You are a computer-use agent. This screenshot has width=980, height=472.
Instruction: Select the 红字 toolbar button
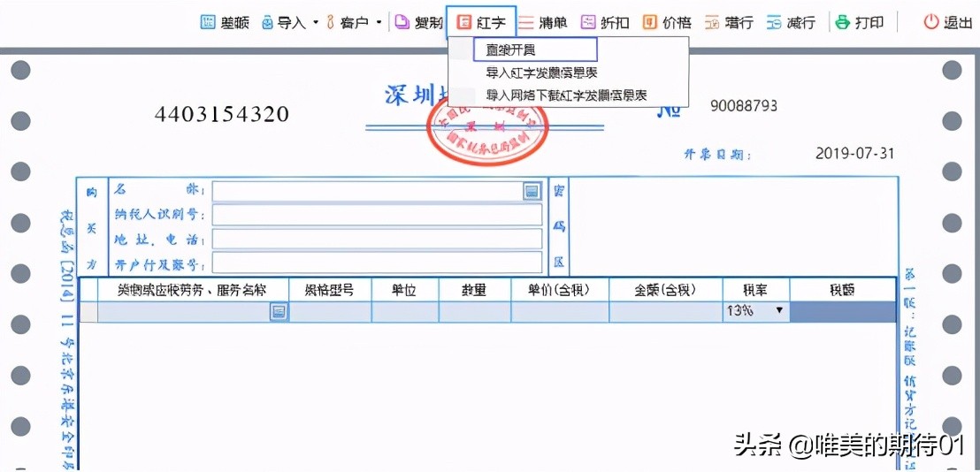tap(481, 22)
